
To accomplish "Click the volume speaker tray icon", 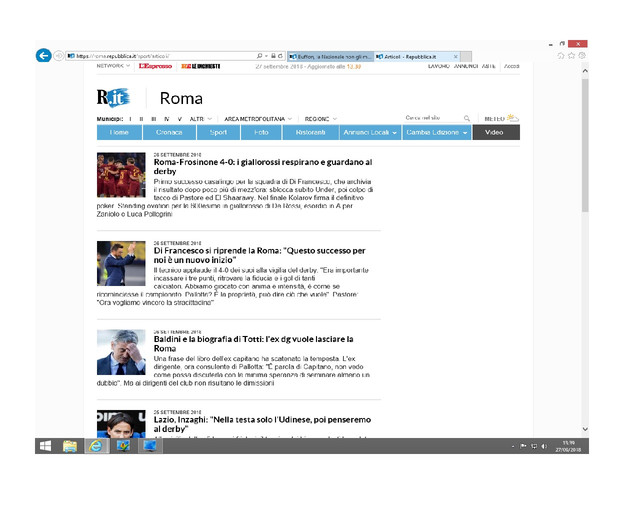I will coord(544,446).
